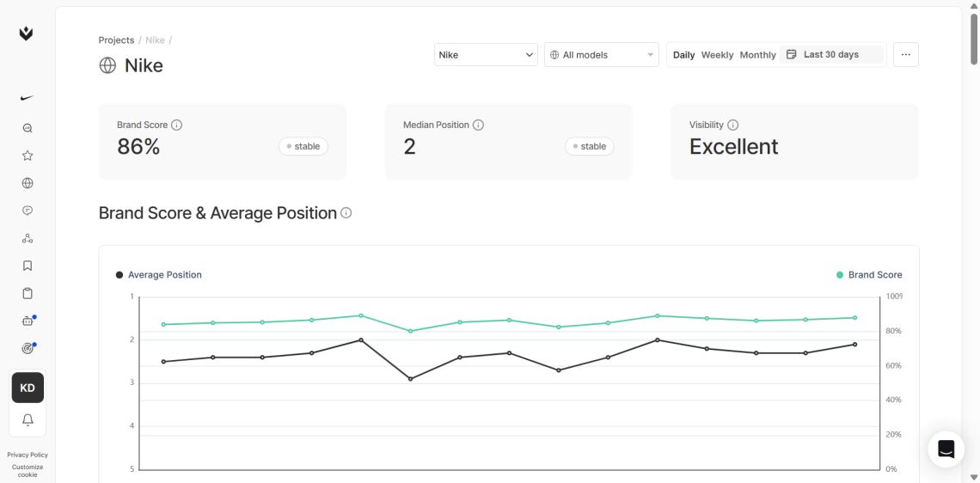This screenshot has width=980, height=483.
Task: Open the KD user avatar menu
Action: pos(28,388)
